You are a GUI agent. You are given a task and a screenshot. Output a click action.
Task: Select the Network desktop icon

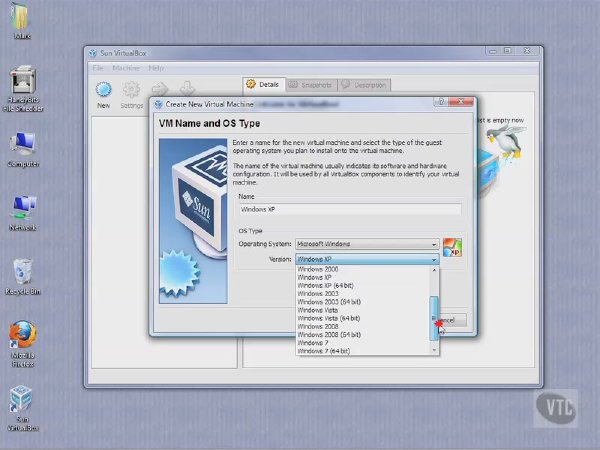[x=23, y=213]
